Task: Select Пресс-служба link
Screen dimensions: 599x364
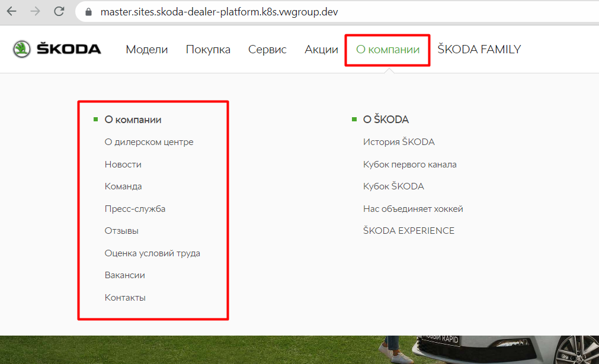Action: click(x=135, y=209)
